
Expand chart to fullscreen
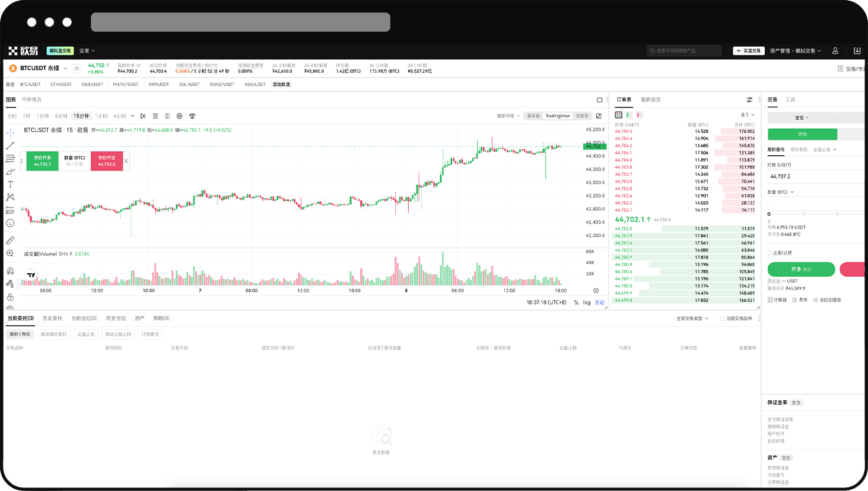[x=599, y=116]
